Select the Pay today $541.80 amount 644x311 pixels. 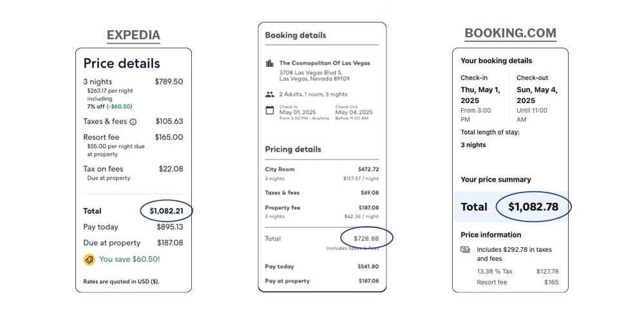pyautogui.click(x=368, y=267)
